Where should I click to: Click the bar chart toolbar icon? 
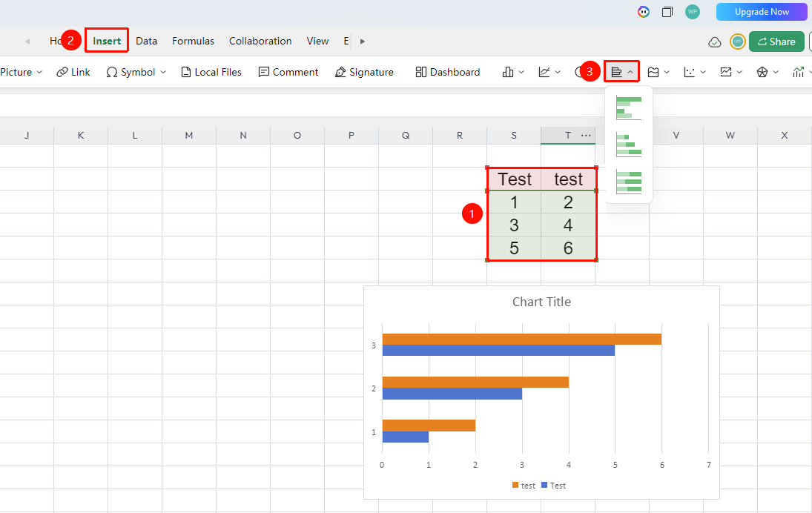point(616,72)
